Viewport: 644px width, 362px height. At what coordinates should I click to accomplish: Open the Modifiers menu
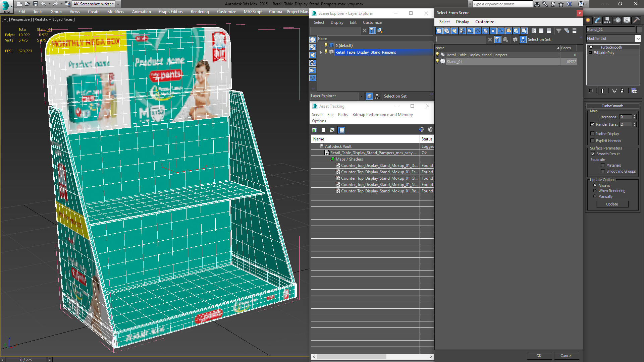(x=115, y=12)
